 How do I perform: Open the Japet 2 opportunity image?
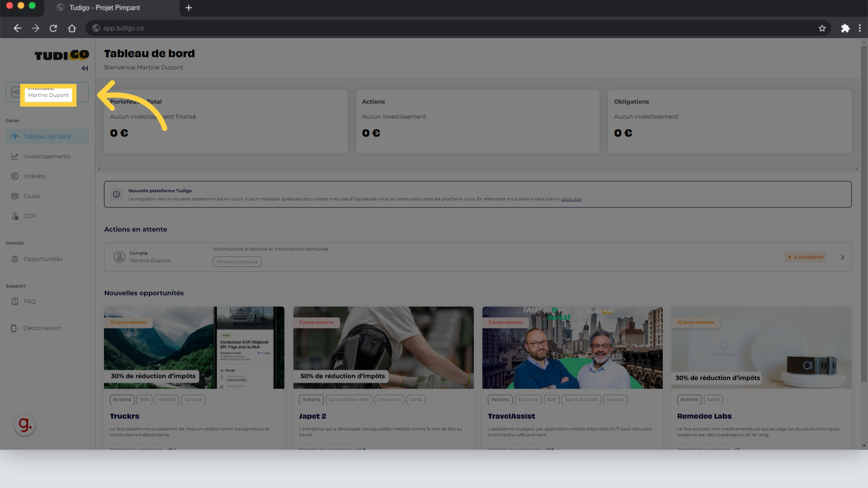(383, 347)
